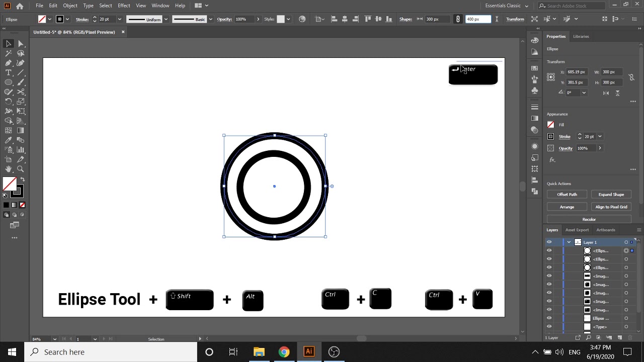Select the Line Segment tool
The height and width of the screenshot is (362, 644).
pos(21,72)
